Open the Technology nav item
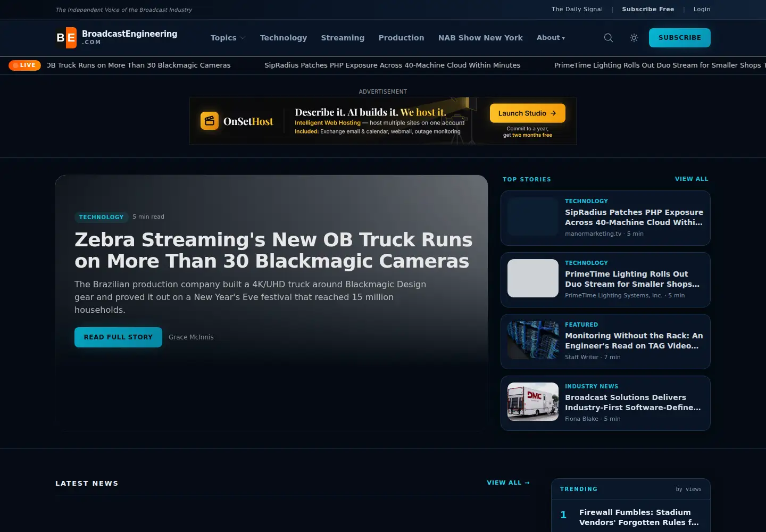This screenshot has width=766, height=532. pyautogui.click(x=284, y=38)
